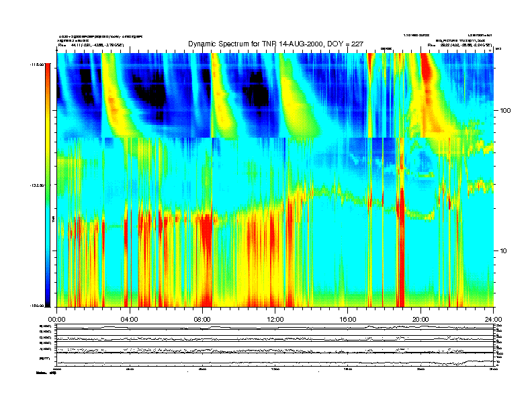Click the rainbow intensity color bar
The width and height of the screenshot is (532, 411).
[48, 185]
